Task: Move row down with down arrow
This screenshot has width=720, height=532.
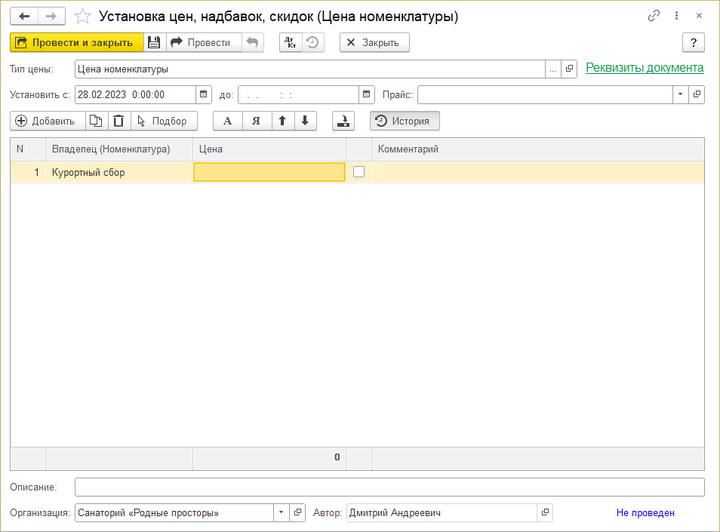Action: 305,121
